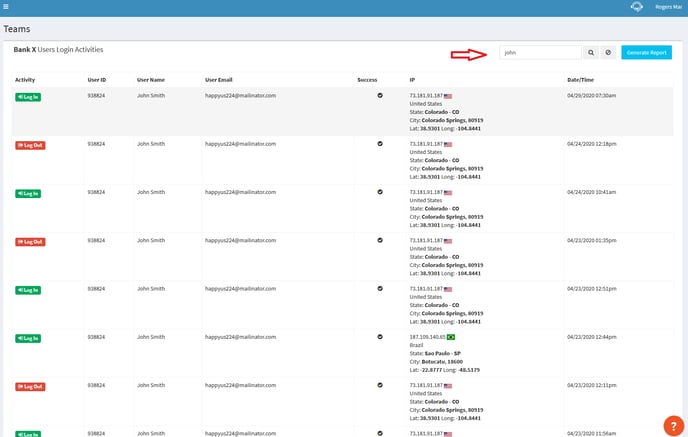
Task: Click the first green Log In badge
Action: click(29, 97)
